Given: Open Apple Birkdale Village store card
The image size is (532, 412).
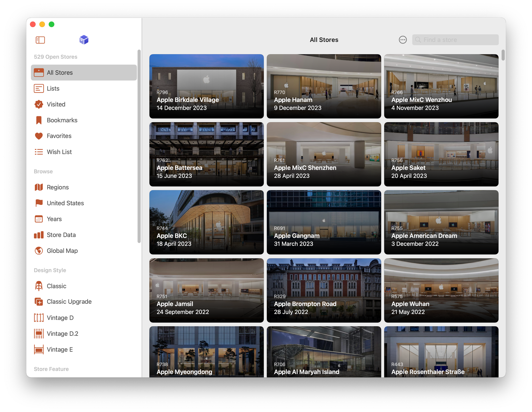Looking at the screenshot, I should pos(206,86).
